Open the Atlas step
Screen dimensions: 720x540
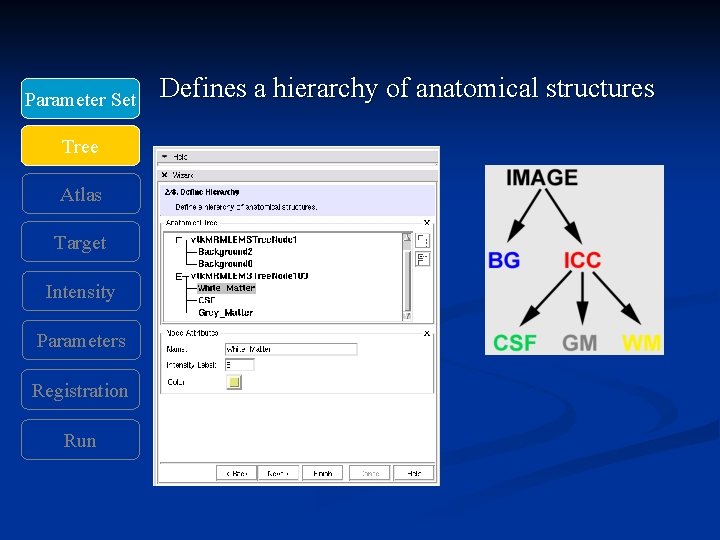81,194
